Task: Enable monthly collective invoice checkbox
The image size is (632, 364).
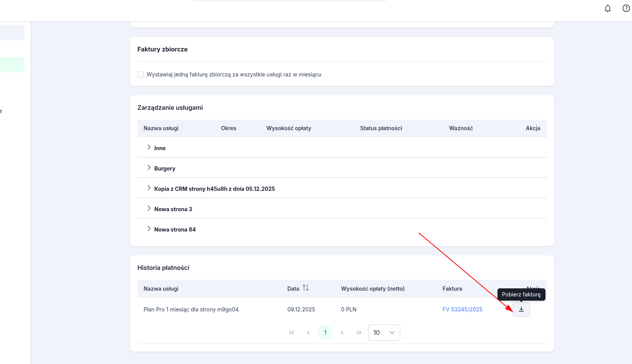Action: tap(141, 74)
